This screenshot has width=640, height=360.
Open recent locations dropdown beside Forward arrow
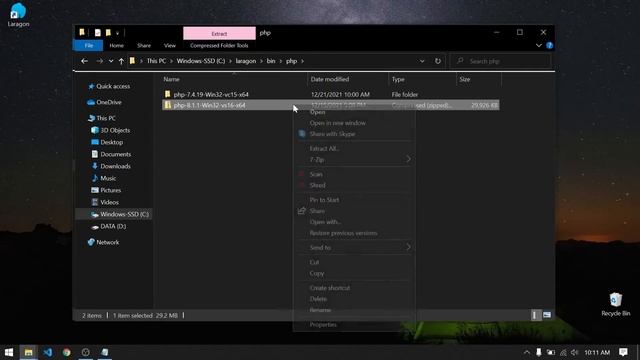pyautogui.click(x=111, y=61)
